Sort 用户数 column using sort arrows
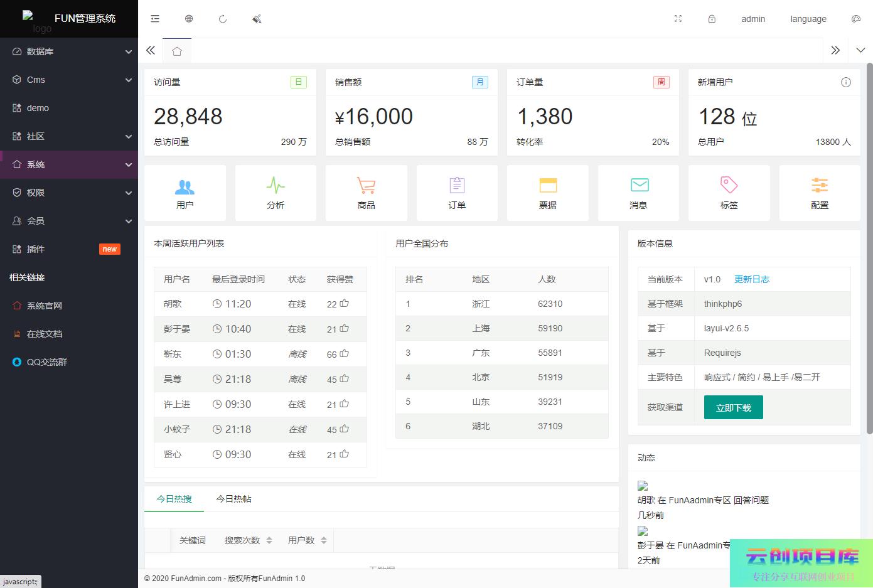Image resolution: width=873 pixels, height=588 pixels. (x=324, y=540)
